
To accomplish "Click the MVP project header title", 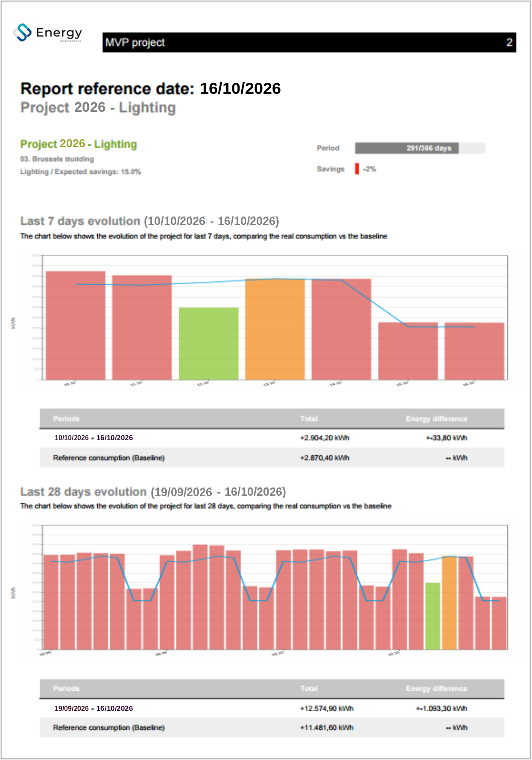I will 135,42.
